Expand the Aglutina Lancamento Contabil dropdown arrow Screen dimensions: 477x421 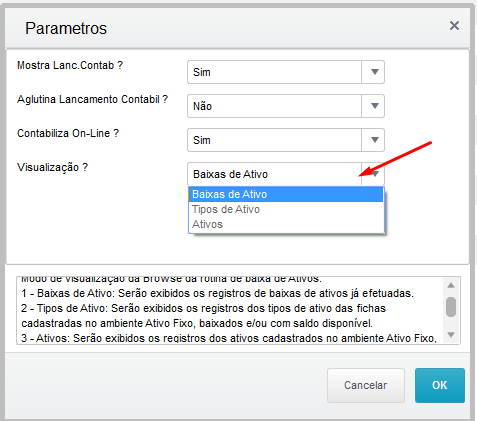tap(374, 106)
